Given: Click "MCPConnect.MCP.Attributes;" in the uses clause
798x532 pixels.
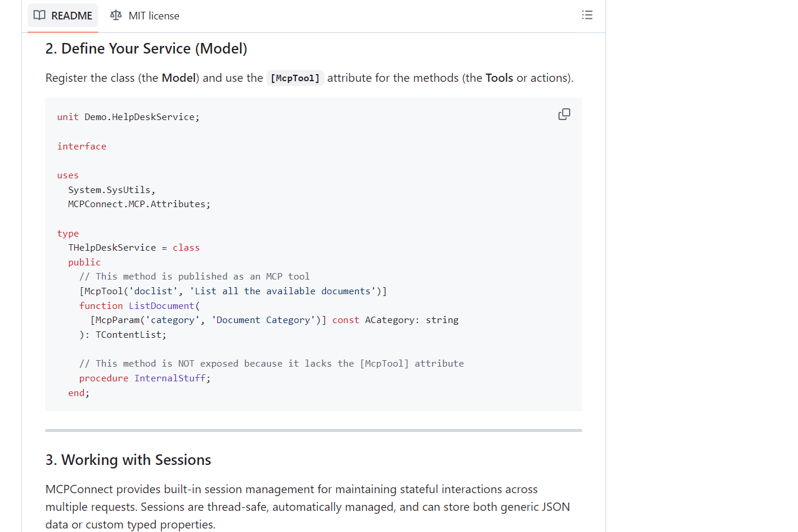Looking at the screenshot, I should click(x=139, y=204).
